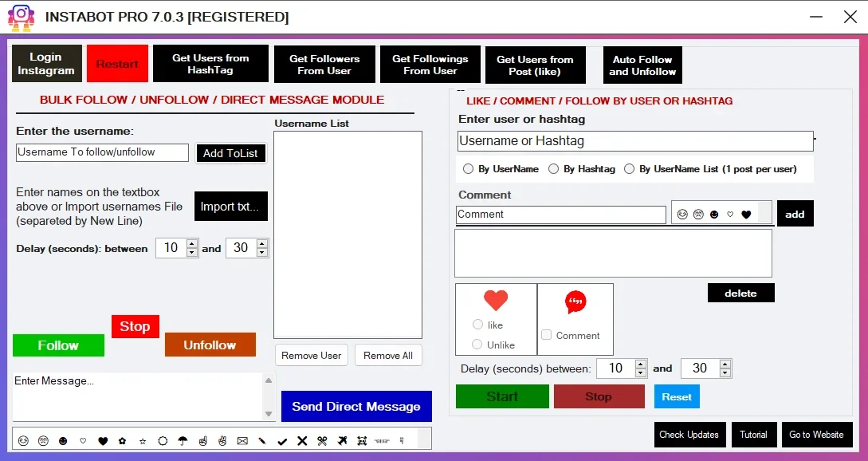Increase bulk module maximum delay of 30

pos(262,243)
